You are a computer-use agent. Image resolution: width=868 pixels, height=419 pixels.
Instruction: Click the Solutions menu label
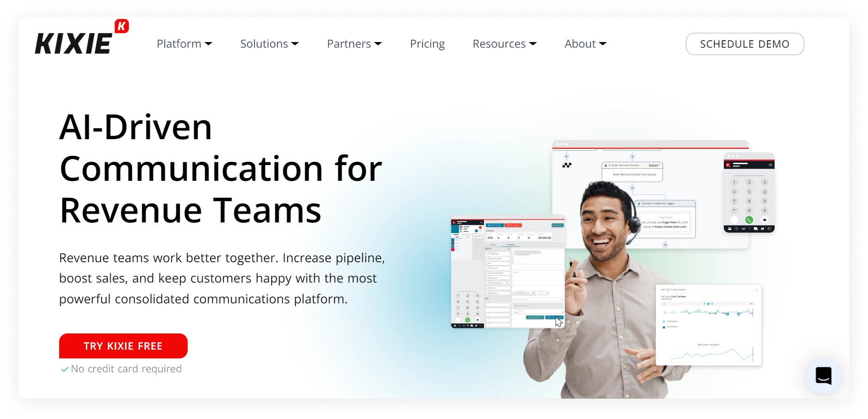[x=264, y=44]
